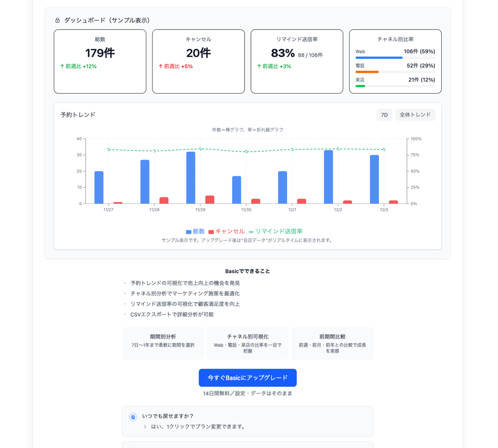Click the blue bar for 12/2

pyautogui.click(x=328, y=177)
